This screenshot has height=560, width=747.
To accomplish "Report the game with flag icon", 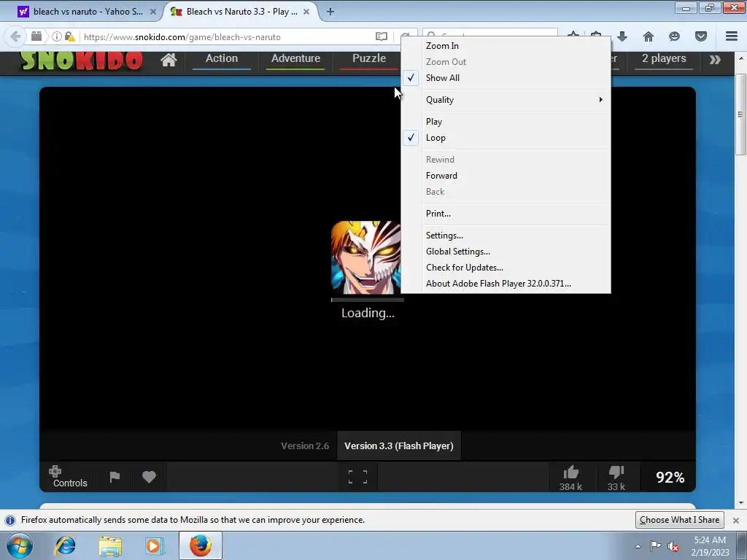I will coord(115,477).
